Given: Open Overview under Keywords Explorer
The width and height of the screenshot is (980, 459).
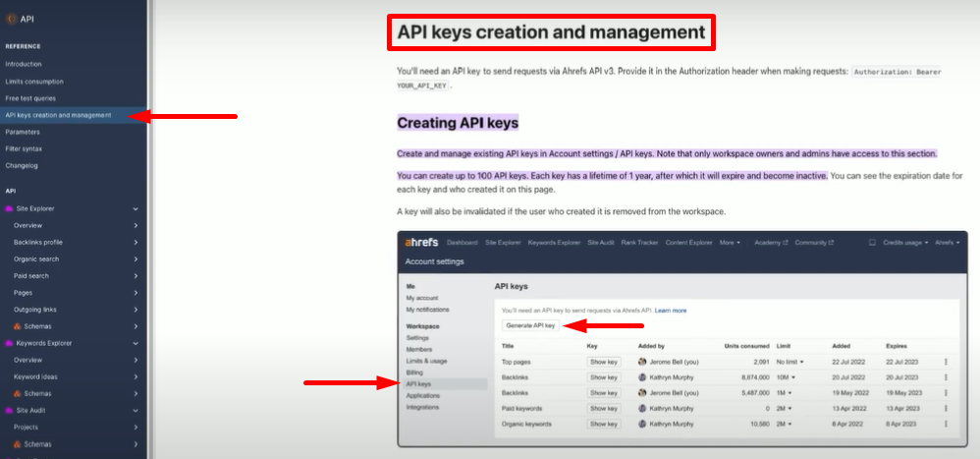Looking at the screenshot, I should (x=28, y=360).
